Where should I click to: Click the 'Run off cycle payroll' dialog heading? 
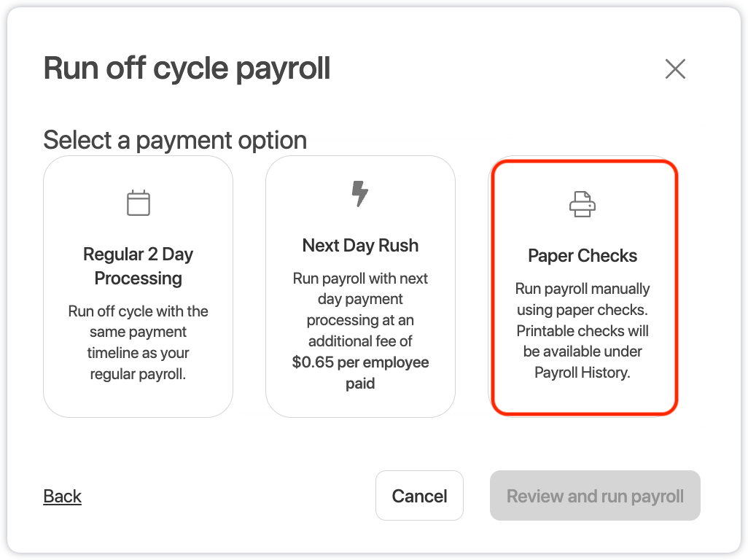[x=187, y=69]
